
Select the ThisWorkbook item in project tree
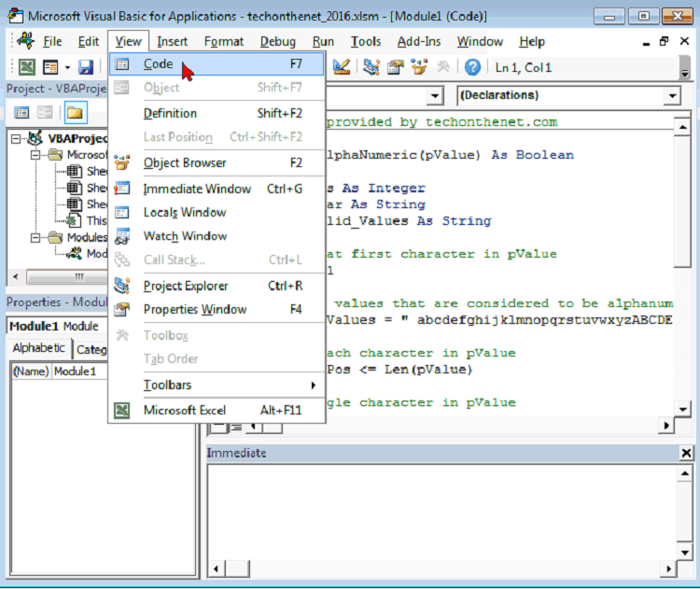coord(96,221)
